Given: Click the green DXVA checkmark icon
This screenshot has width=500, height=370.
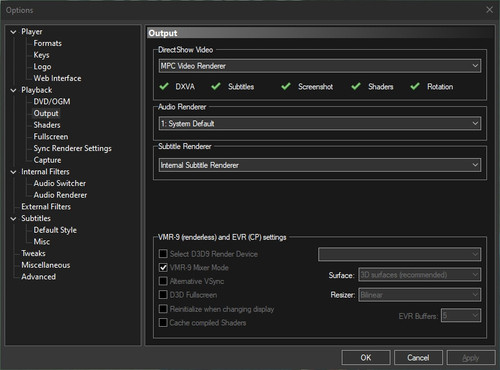Looking at the screenshot, I should coord(164,86).
